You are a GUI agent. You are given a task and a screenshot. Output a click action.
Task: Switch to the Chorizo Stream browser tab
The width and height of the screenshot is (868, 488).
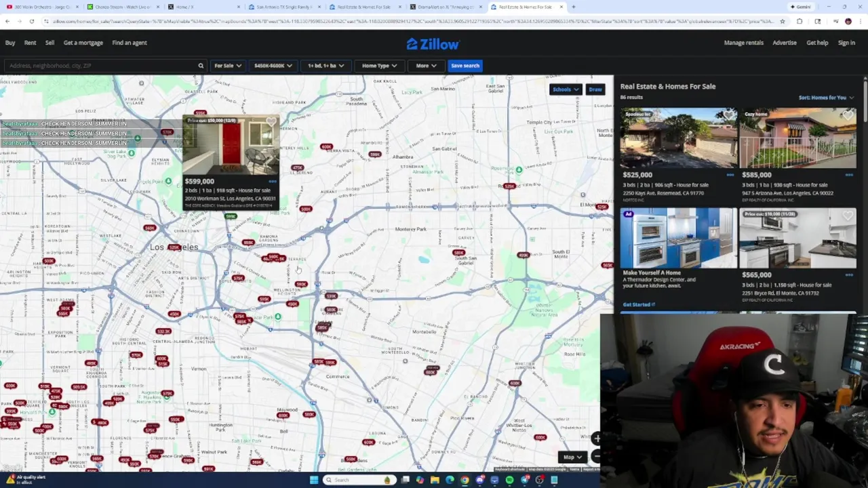(x=122, y=7)
